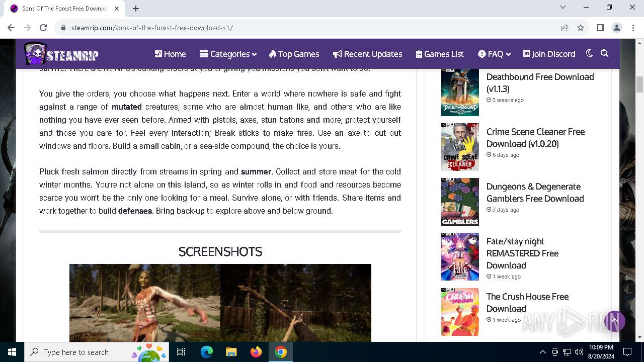Open Top Games page
The height and width of the screenshot is (362, 644).
pos(294,54)
